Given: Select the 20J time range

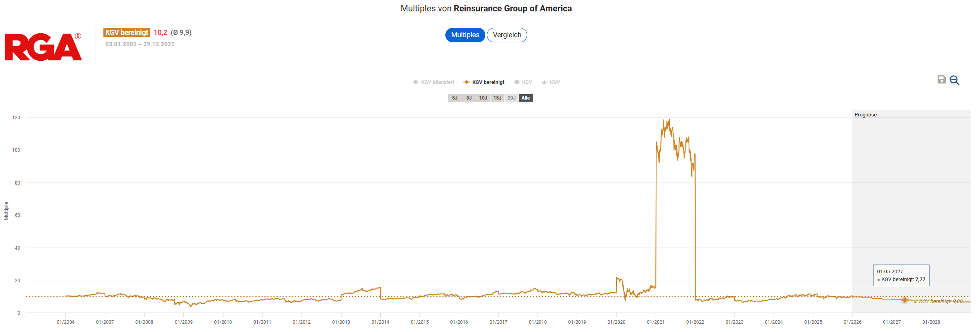Looking at the screenshot, I should (512, 98).
